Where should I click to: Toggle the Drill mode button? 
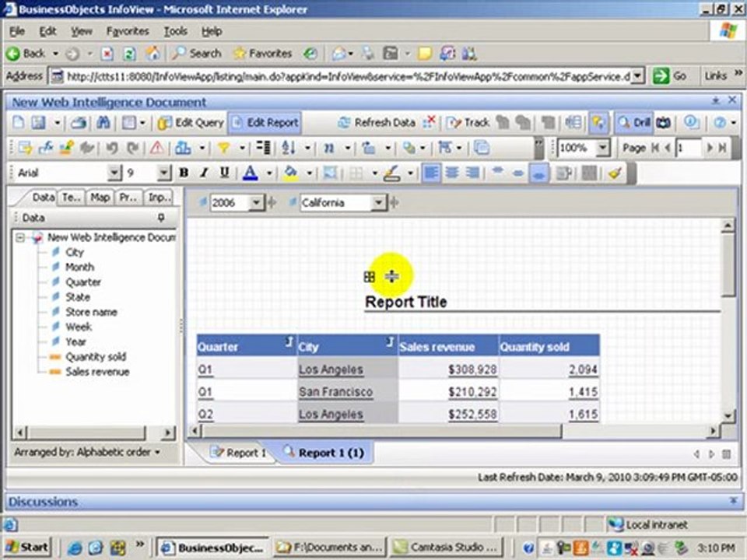pyautogui.click(x=634, y=122)
